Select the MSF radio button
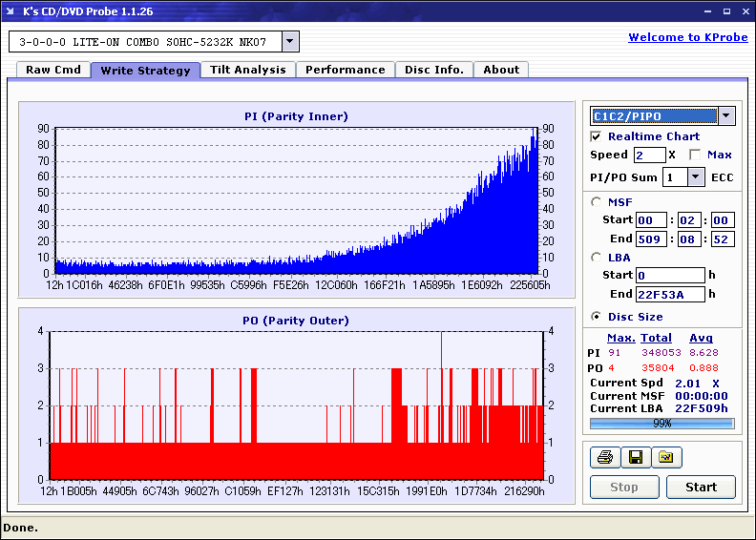756x540 pixels. tap(597, 201)
